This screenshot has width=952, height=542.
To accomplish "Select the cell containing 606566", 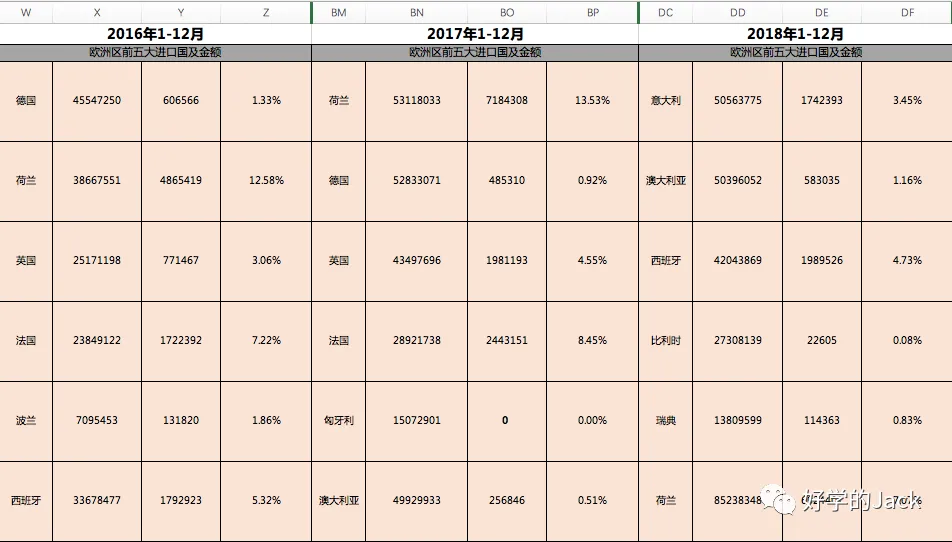I will 181,101.
